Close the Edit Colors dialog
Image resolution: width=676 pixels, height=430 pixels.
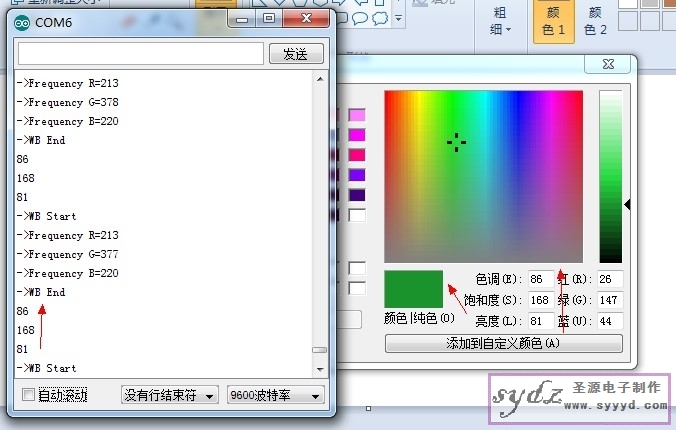pos(608,64)
